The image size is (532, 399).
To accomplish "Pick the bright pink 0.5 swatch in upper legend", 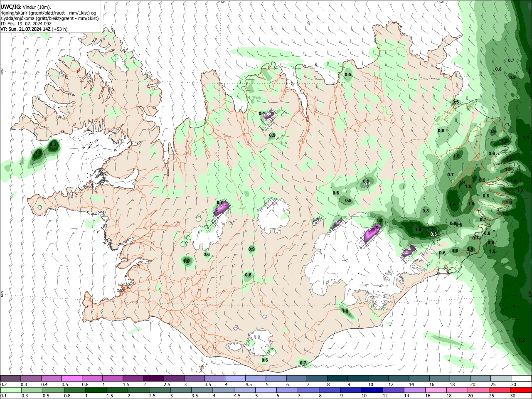I will coord(71,378).
